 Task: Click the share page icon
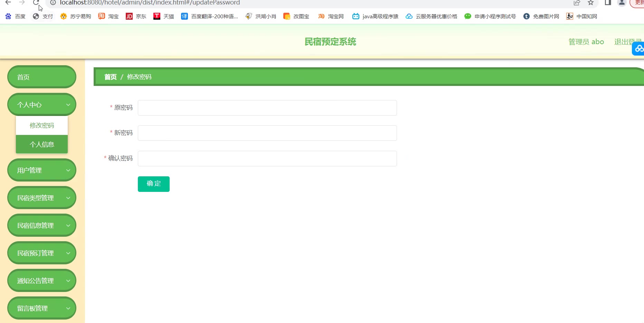tap(577, 3)
